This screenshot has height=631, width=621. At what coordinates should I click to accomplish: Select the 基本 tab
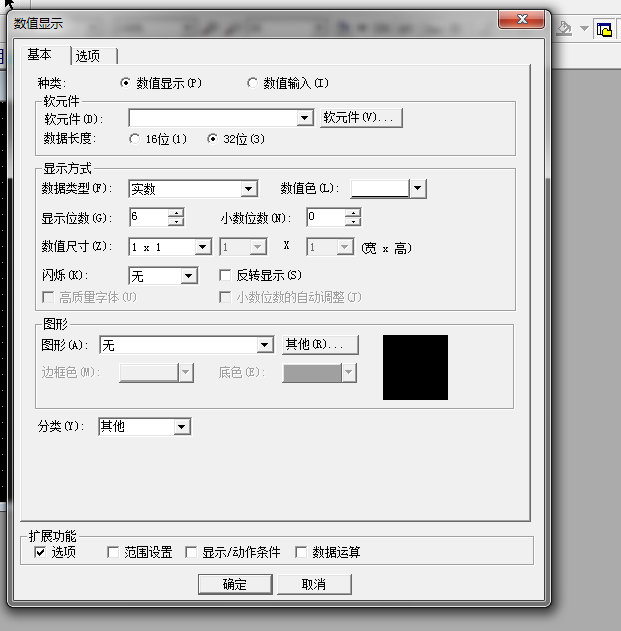(40, 55)
